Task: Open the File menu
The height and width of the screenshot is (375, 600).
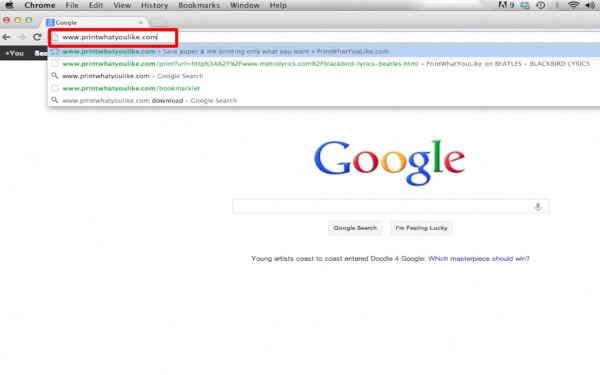Action: (72, 5)
